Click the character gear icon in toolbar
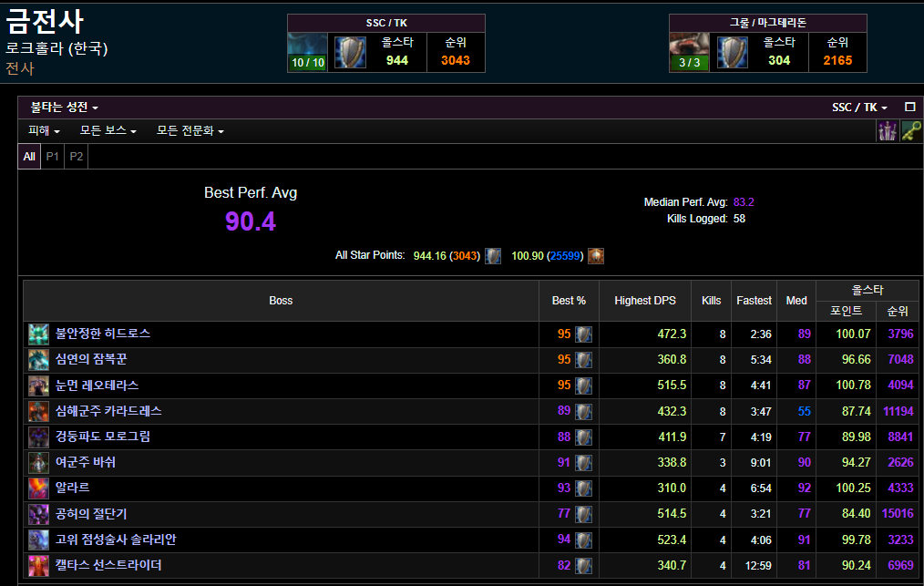This screenshot has height=586, width=924. (888, 131)
